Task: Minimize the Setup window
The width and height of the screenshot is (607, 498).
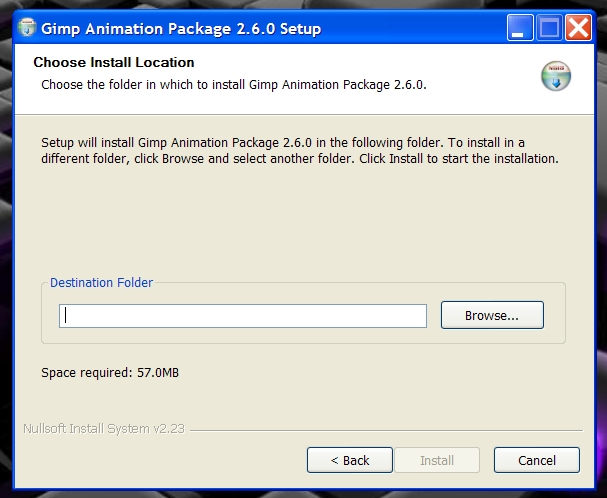Action: (520, 28)
